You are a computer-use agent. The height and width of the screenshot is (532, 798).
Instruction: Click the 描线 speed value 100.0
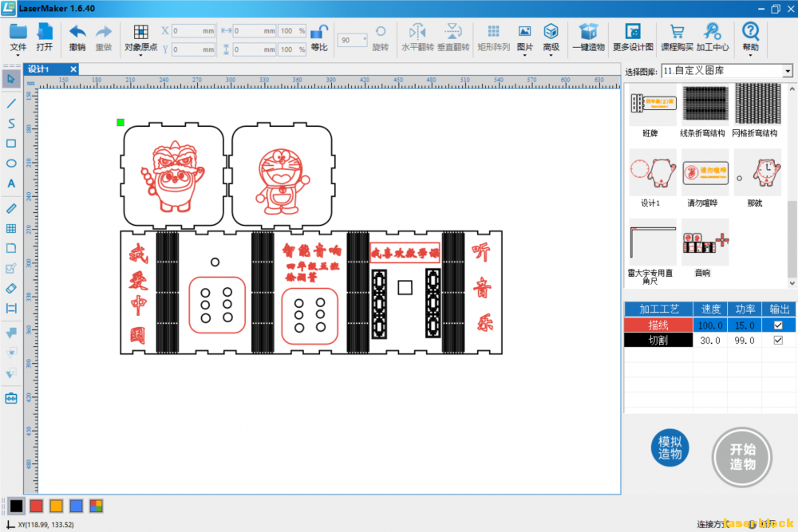click(710, 325)
